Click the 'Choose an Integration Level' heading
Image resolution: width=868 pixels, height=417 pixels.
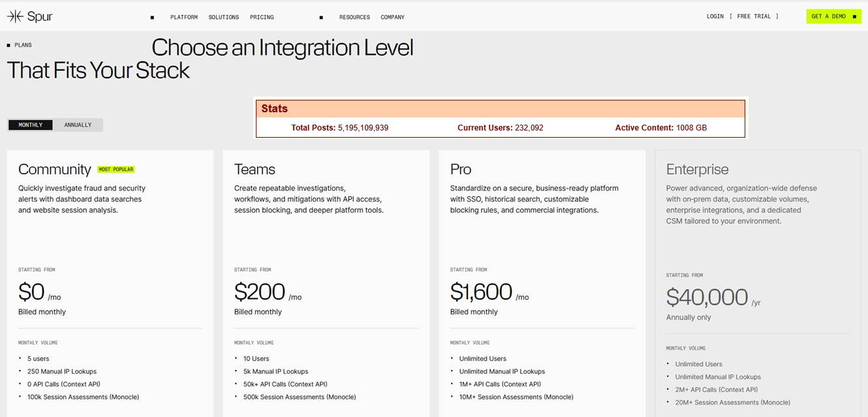point(283,48)
